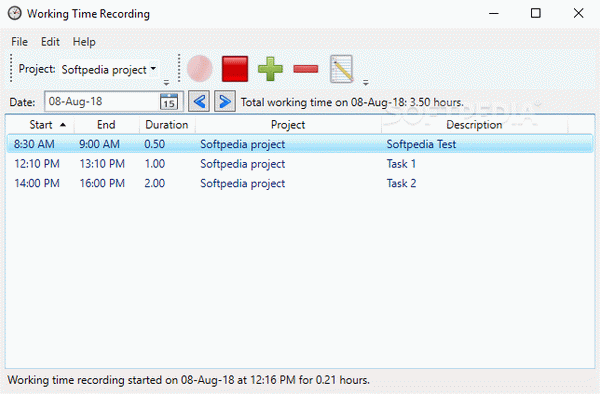
Task: Open the calendar date picker icon
Action: [169, 102]
